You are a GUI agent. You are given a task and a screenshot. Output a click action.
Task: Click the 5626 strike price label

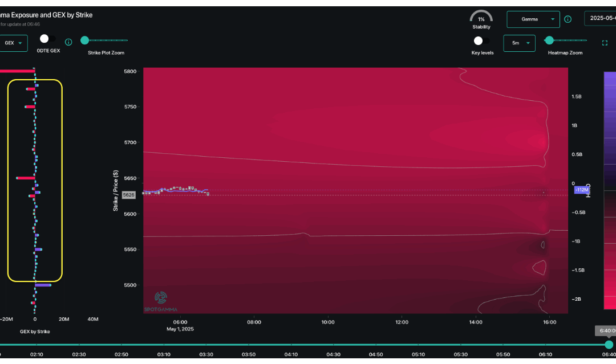pyautogui.click(x=128, y=195)
